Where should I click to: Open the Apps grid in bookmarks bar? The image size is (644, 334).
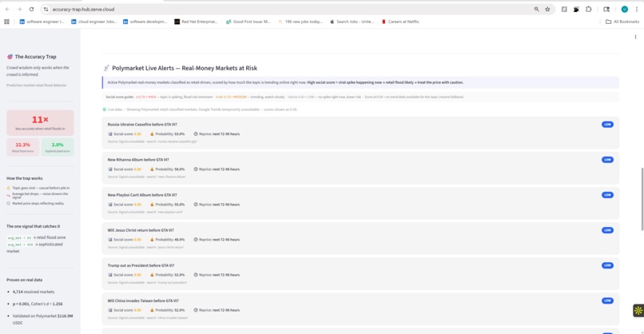(6, 22)
